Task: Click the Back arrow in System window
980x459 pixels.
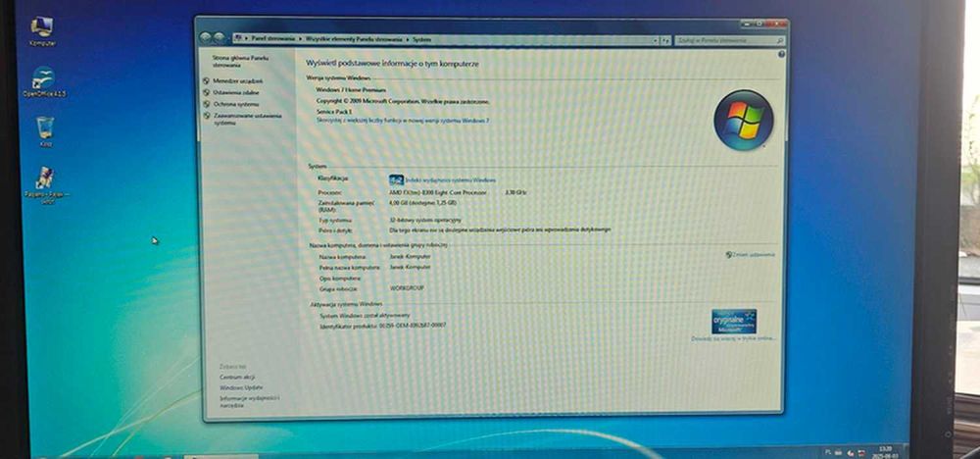Action: (x=205, y=38)
